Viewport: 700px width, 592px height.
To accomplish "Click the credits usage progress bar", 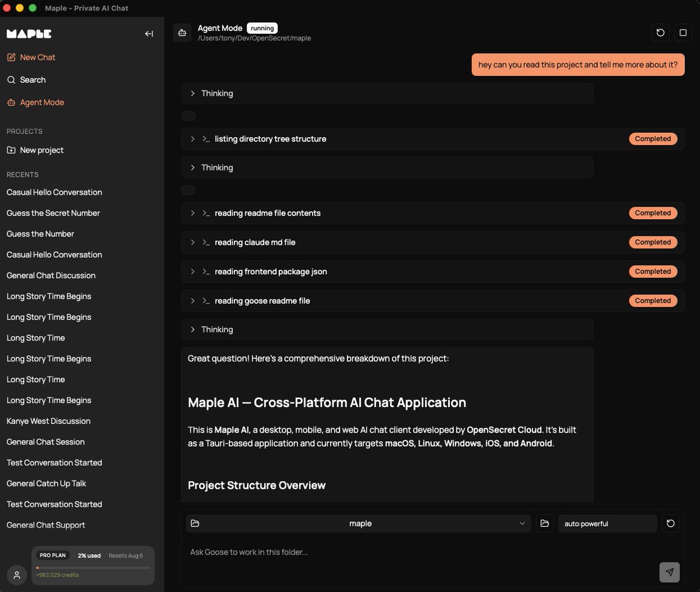I will coord(93,568).
